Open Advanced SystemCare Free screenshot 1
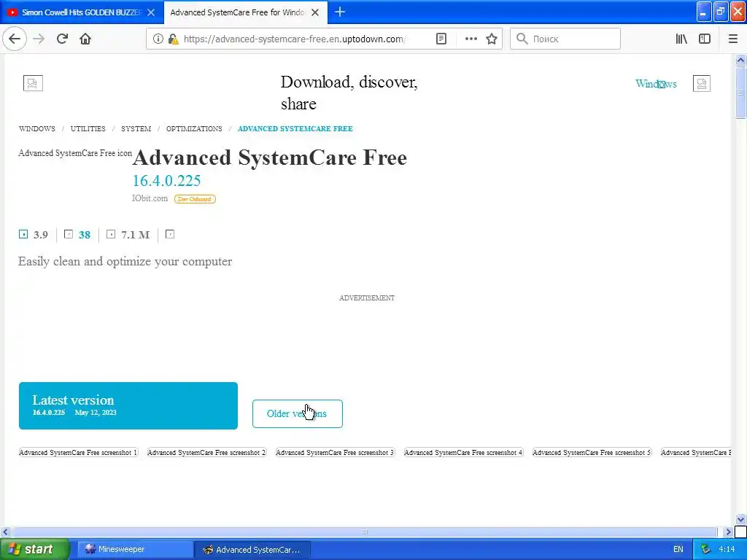This screenshot has width=747, height=560. coord(78,452)
